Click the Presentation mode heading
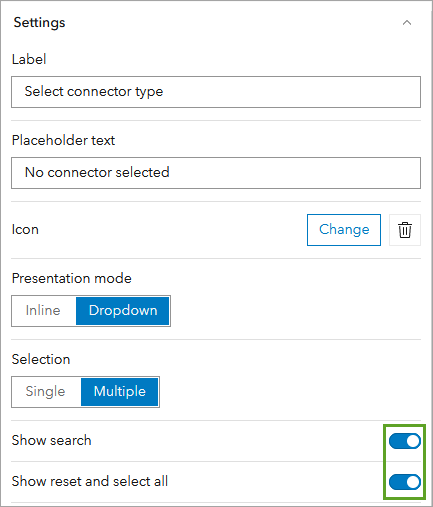 72,278
